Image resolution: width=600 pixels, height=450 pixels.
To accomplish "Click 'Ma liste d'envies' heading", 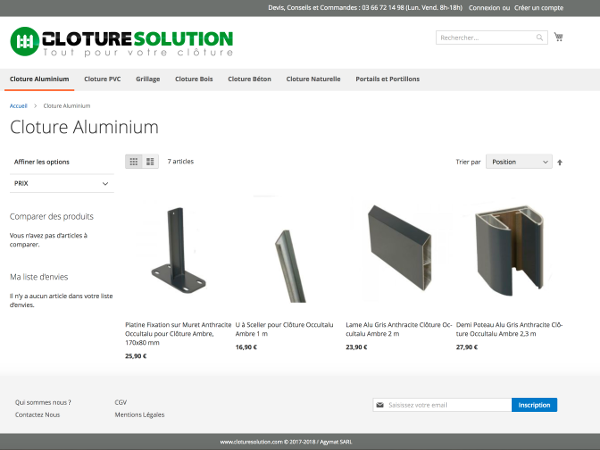I will (39, 277).
